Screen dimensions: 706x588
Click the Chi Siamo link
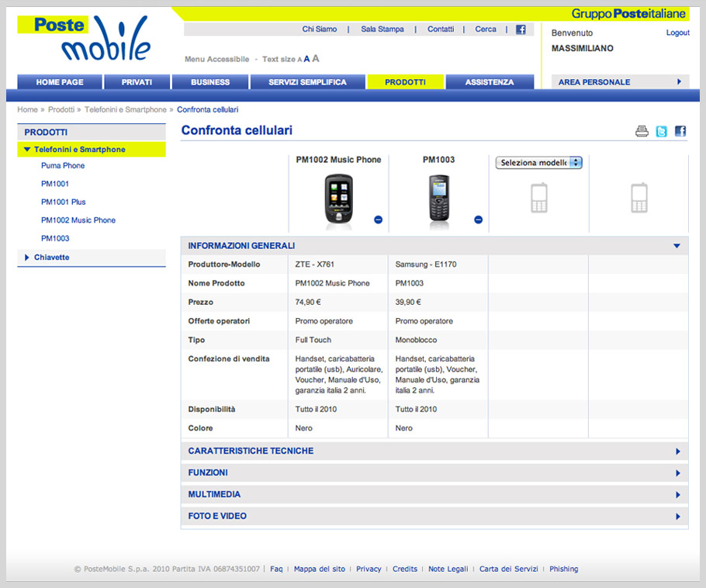pyautogui.click(x=319, y=29)
